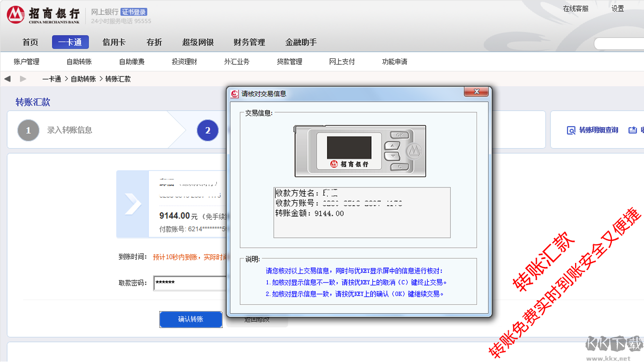
Task: Close the 请核对交易信息 dialog
Action: pyautogui.click(x=476, y=93)
